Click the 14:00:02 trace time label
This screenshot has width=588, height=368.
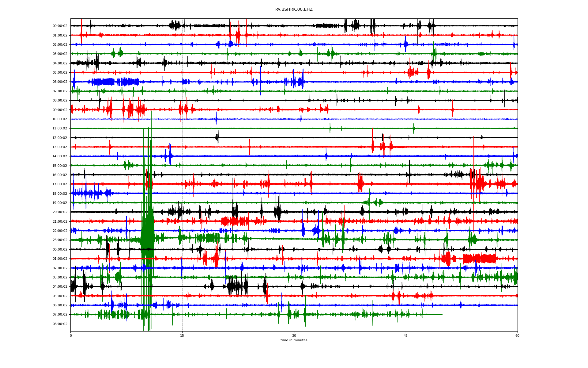point(60,156)
